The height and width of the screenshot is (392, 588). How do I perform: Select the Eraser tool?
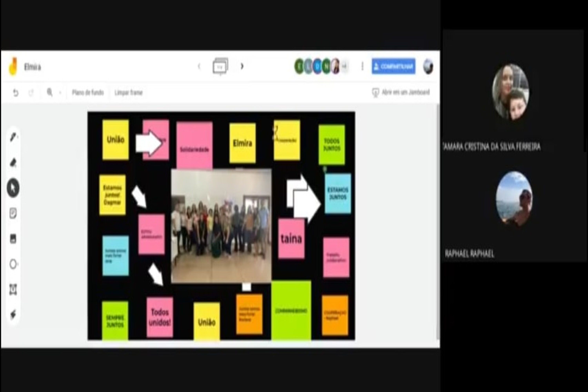(13, 163)
